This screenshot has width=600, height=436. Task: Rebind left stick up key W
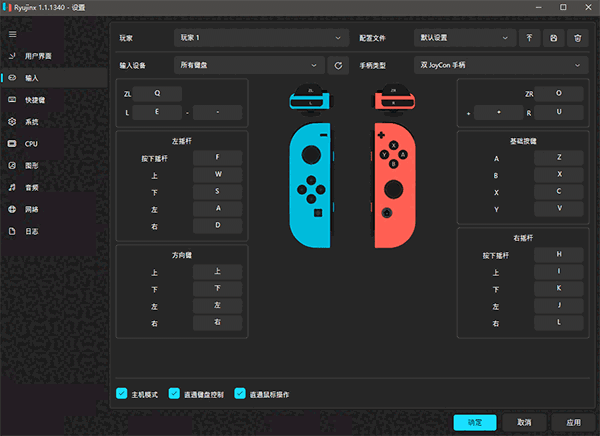(x=218, y=175)
